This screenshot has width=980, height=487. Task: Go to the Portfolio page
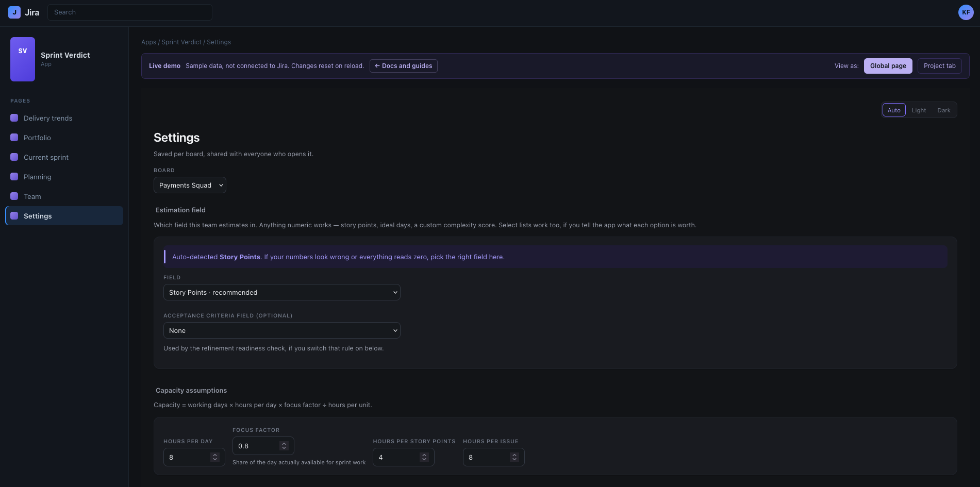[64, 138]
